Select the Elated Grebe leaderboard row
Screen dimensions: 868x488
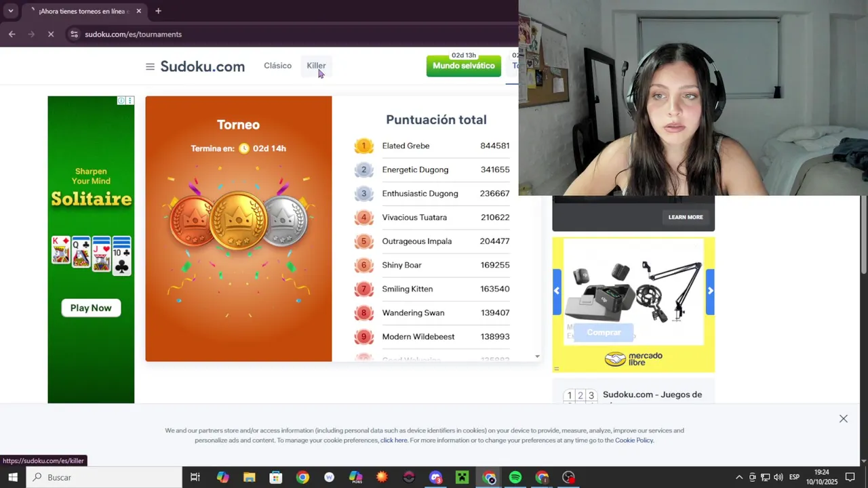click(x=432, y=146)
